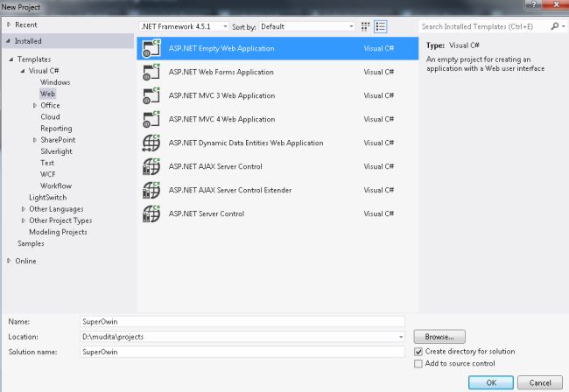Open the .NET Framework version dropdown
Screen dimensions: 569x392
(184, 26)
